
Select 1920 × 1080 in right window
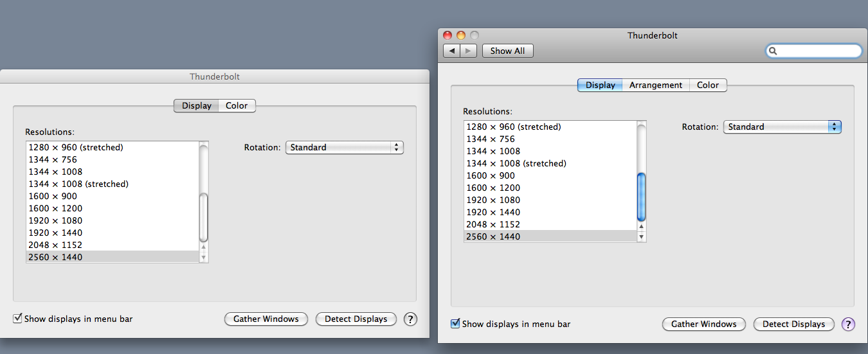coord(550,200)
